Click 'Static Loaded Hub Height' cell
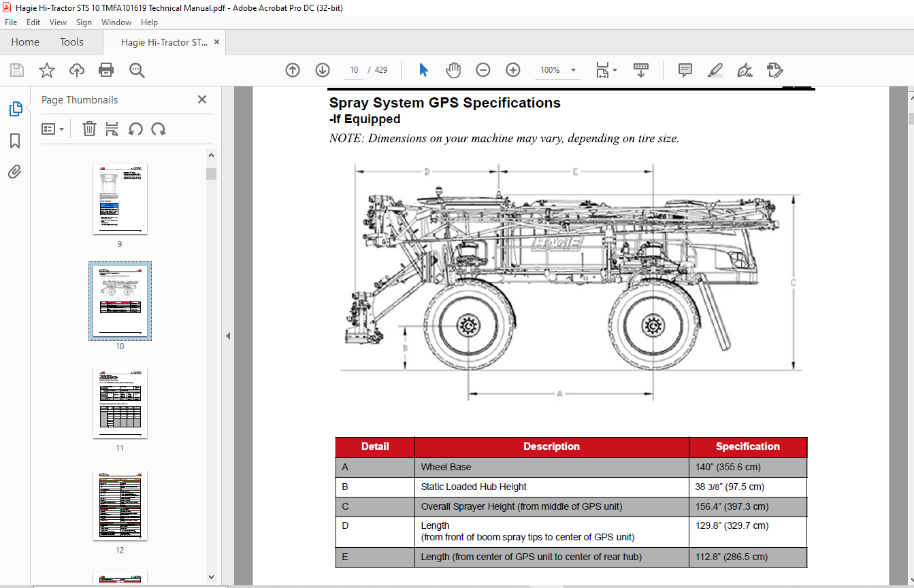This screenshot has height=588, width=914. click(x=551, y=487)
